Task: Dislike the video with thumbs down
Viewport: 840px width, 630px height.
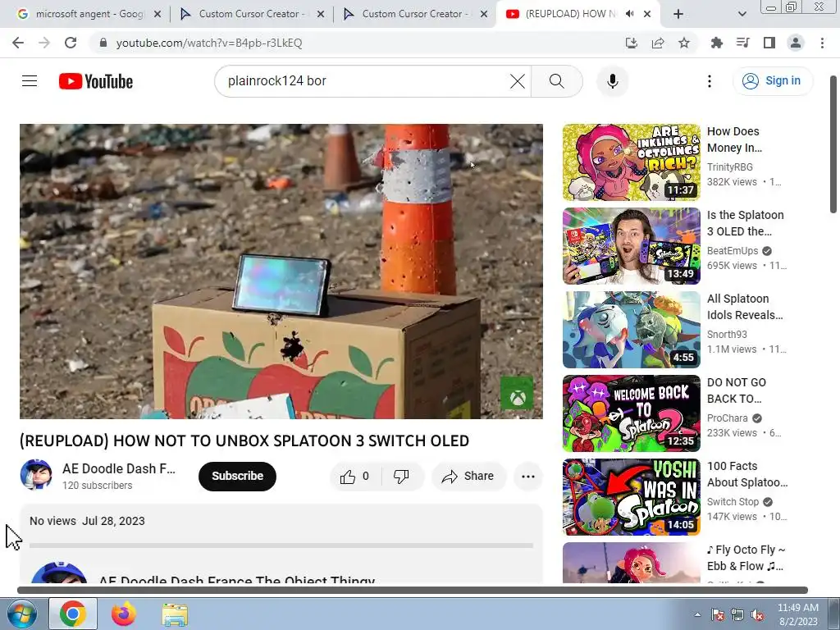Action: click(x=401, y=477)
